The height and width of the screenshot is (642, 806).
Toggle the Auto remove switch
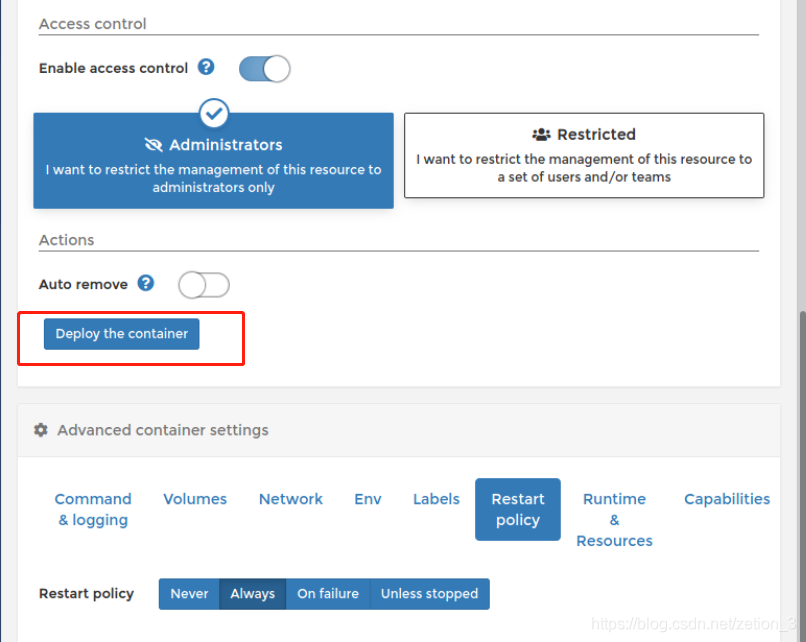click(x=204, y=285)
